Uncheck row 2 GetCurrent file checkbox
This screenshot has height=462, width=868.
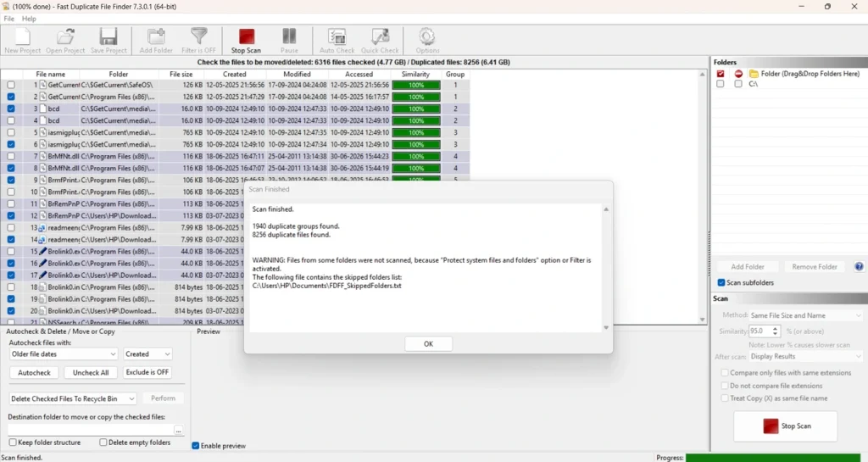[x=11, y=97]
